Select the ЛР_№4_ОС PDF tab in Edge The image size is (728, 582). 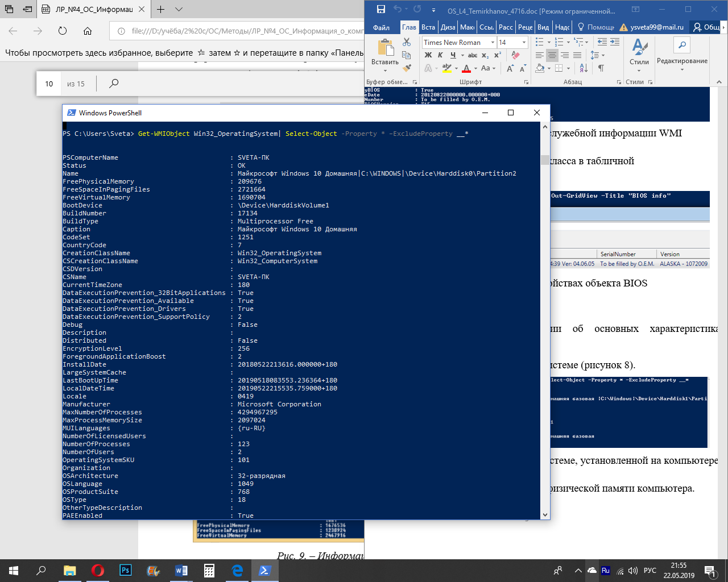coord(94,9)
